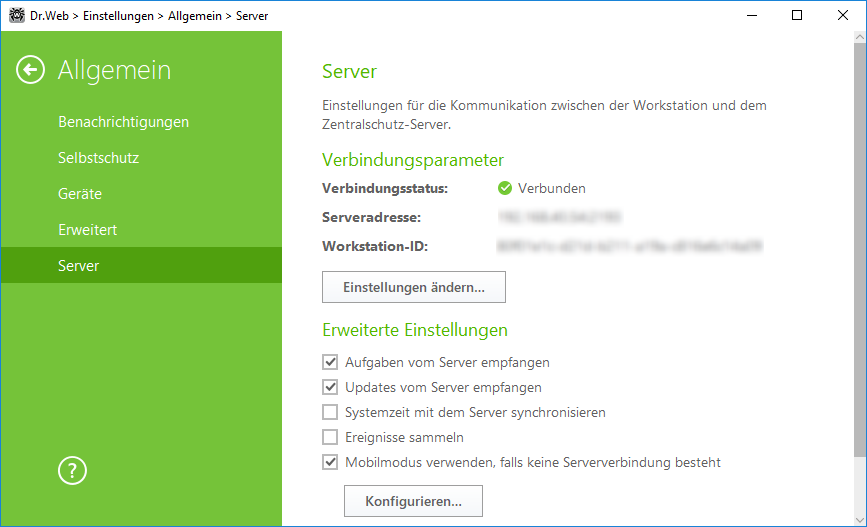
Task: Minimize the Dr.Web window
Action: pyautogui.click(x=752, y=15)
